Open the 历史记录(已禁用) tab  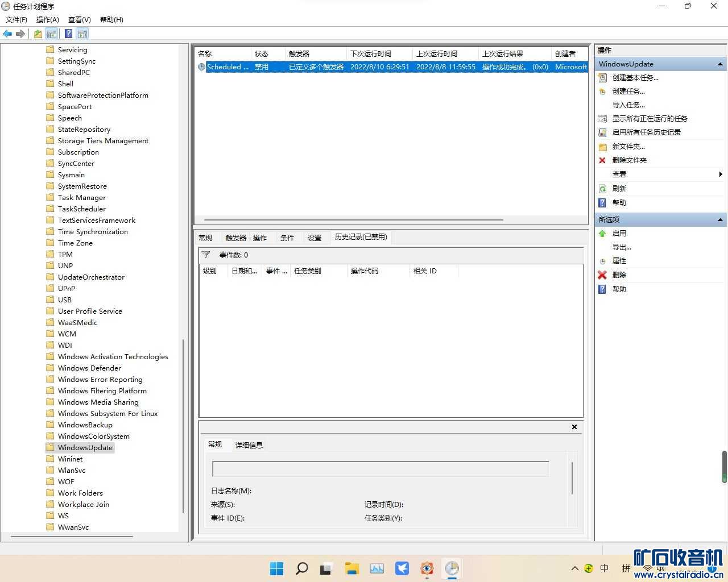tap(361, 237)
